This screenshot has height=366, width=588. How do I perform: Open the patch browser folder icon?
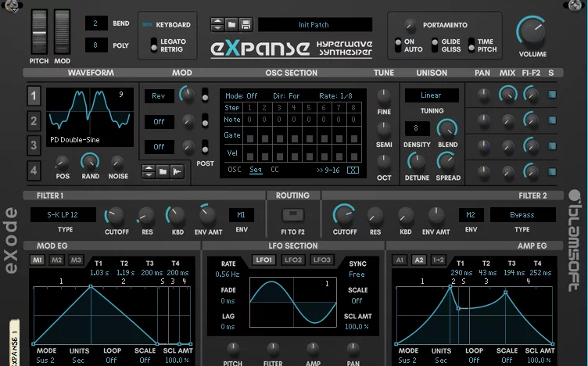click(231, 25)
